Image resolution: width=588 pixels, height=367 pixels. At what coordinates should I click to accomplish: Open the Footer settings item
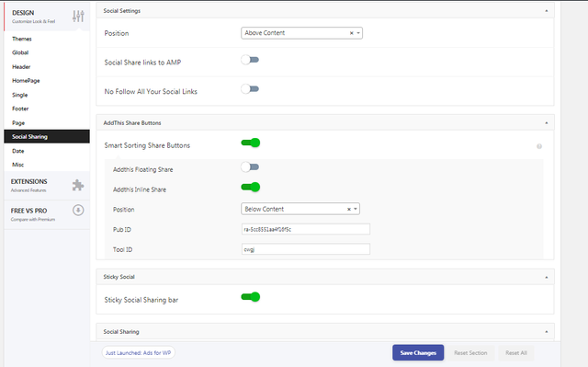pos(20,109)
